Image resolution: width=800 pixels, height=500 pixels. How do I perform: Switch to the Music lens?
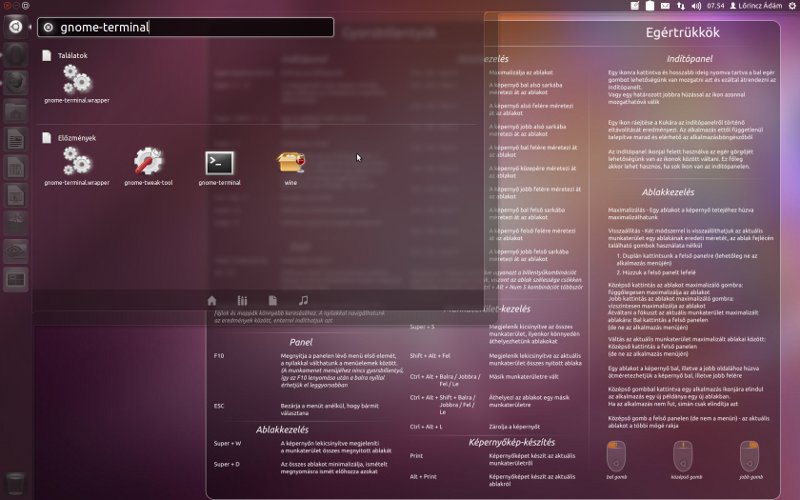click(x=303, y=301)
